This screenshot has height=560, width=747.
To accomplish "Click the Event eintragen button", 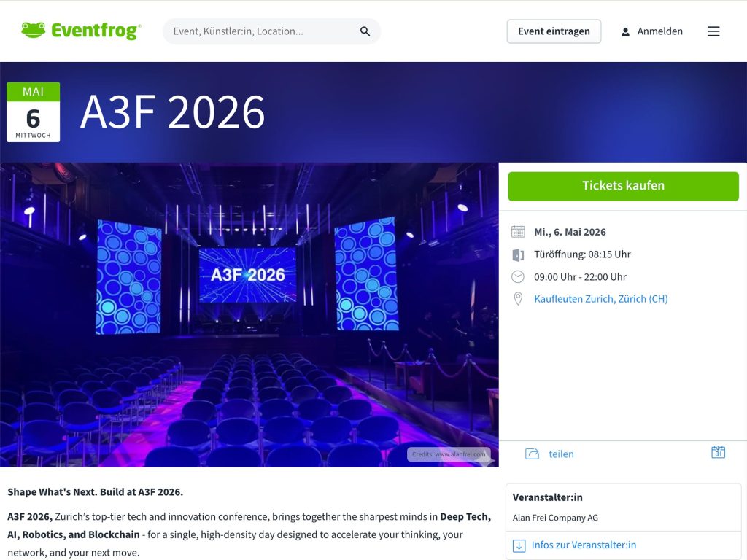I will [x=554, y=31].
